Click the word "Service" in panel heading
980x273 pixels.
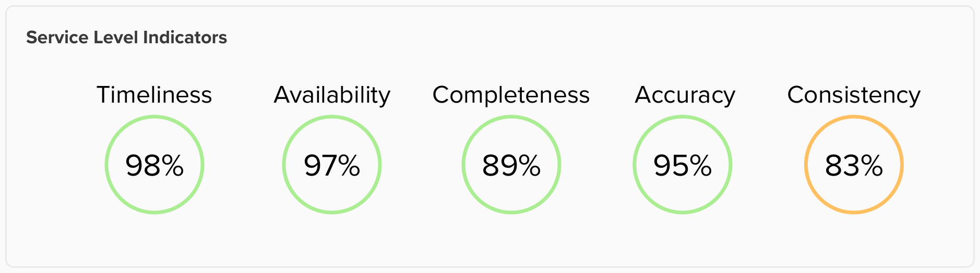[57, 38]
